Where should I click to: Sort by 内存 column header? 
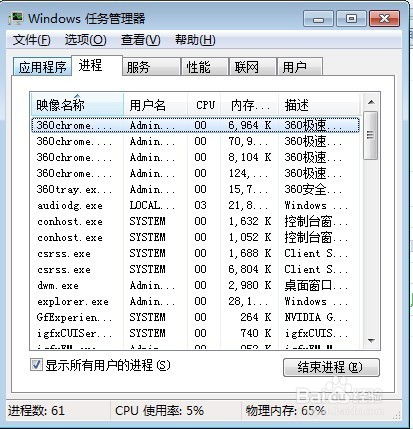(249, 105)
